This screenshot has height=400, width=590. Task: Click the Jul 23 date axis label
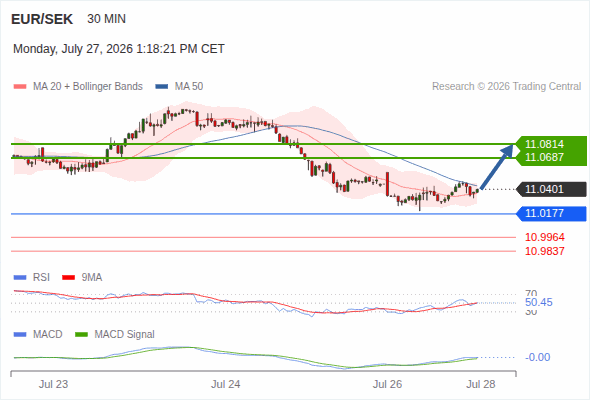pos(53,384)
